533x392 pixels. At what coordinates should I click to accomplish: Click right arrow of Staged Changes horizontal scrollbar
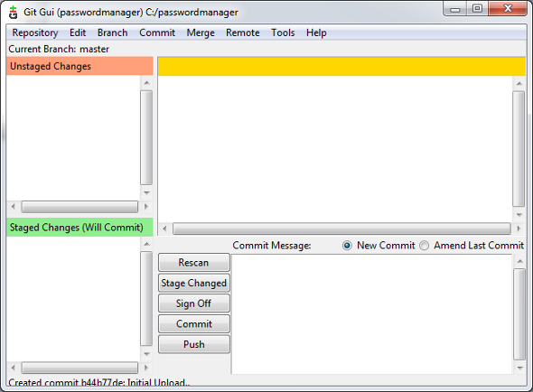146,368
